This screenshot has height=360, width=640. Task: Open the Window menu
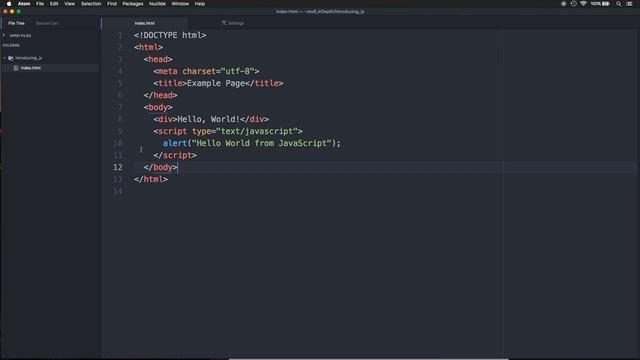pyautogui.click(x=180, y=4)
